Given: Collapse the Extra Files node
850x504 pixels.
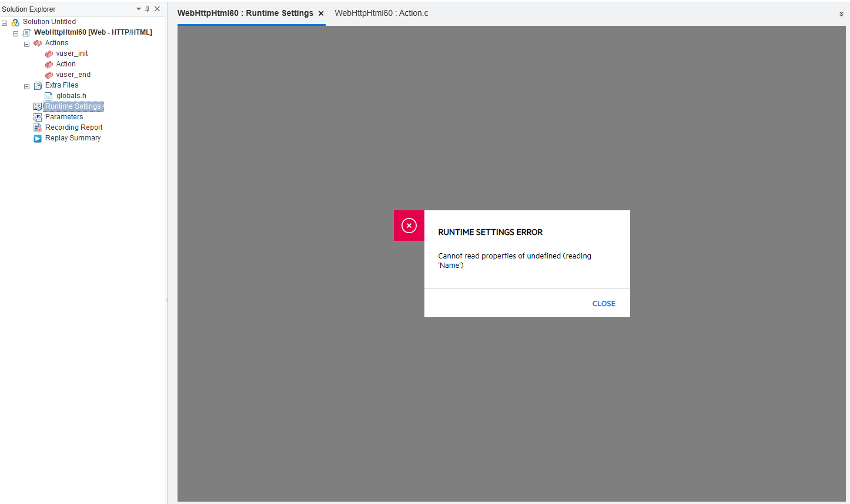Looking at the screenshot, I should click(26, 86).
